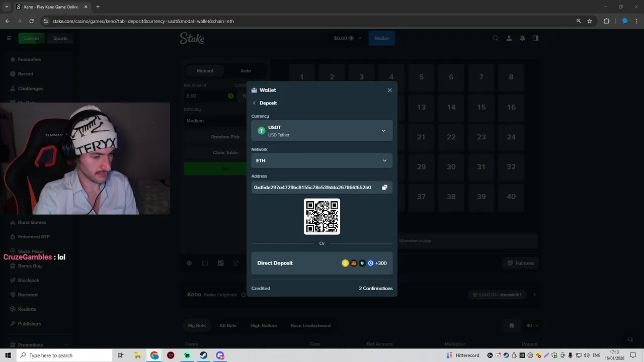Switch to the High Rollers tab

click(263, 325)
